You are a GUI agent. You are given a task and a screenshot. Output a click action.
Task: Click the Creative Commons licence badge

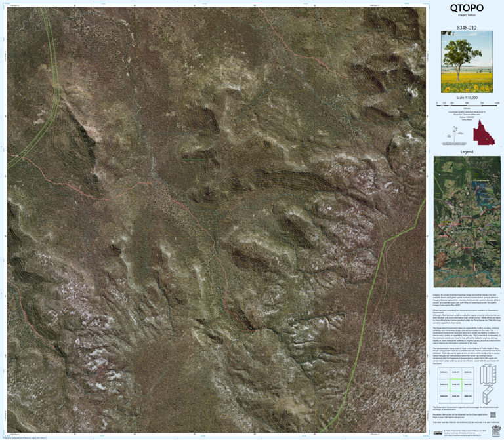tap(438, 433)
